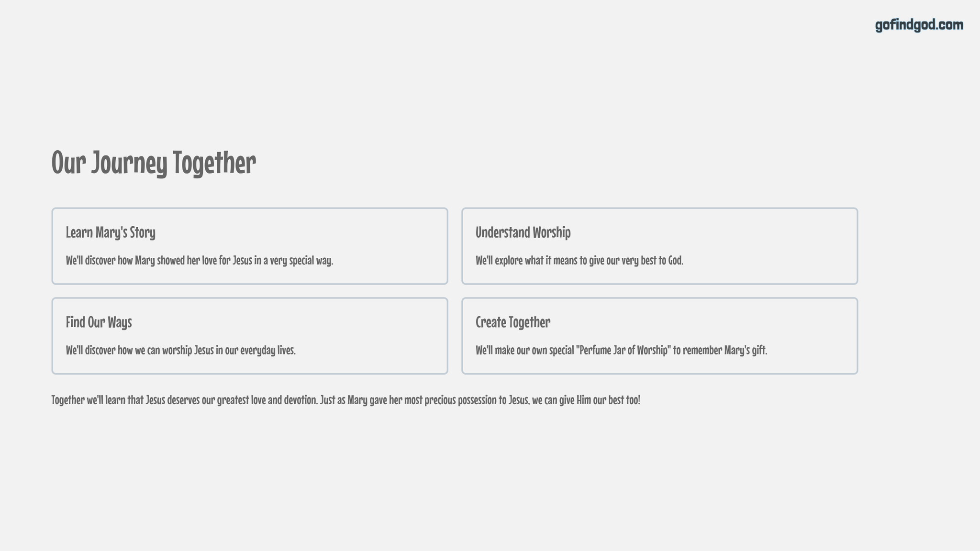
Task: Click the word 'Jesus' in Find Our Ways card
Action: (x=204, y=350)
